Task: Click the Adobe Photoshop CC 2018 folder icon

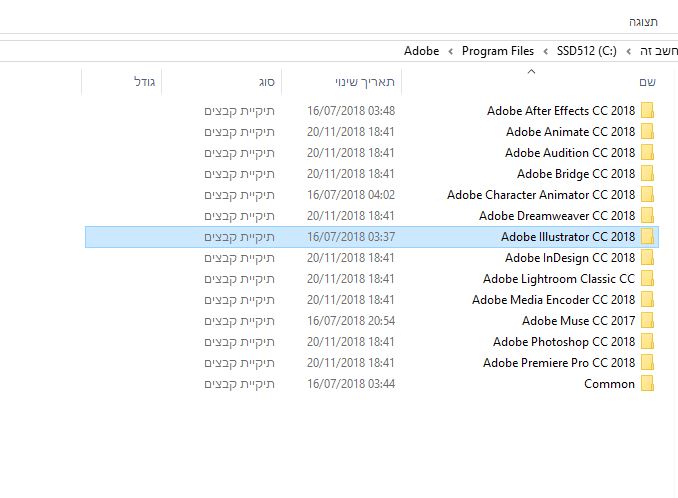Action: [x=647, y=342]
